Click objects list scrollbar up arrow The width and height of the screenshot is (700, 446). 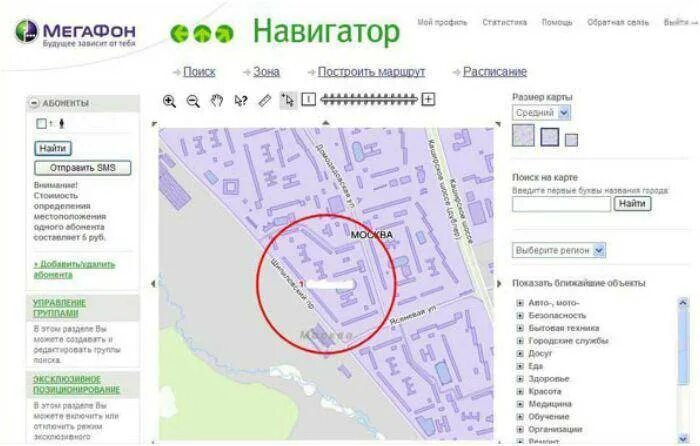pyautogui.click(x=683, y=303)
